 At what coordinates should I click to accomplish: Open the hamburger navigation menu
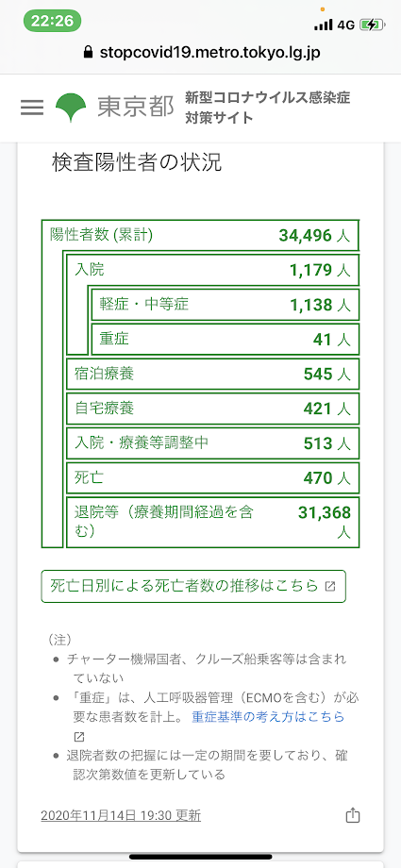click(31, 108)
